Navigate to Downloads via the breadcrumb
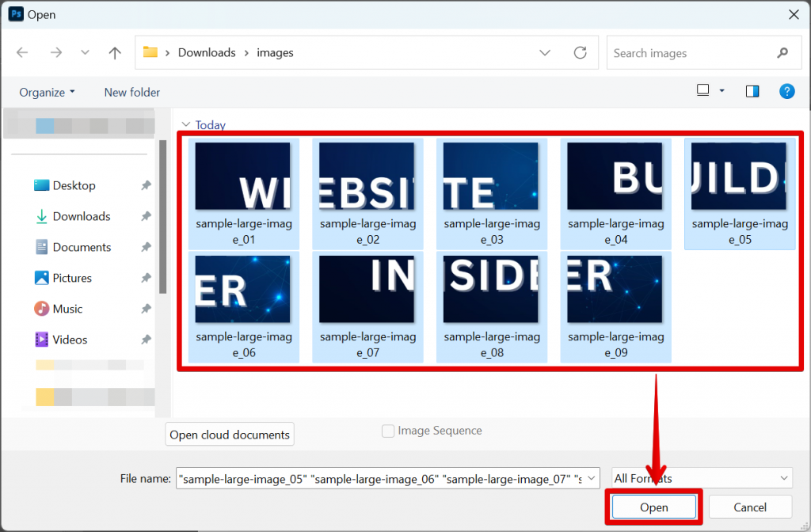811x532 pixels. point(207,52)
